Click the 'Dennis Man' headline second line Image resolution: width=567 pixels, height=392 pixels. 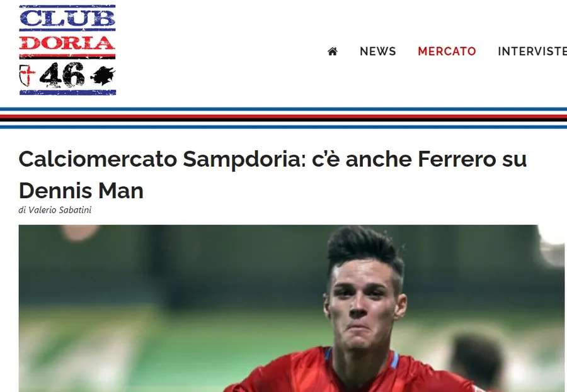pyautogui.click(x=81, y=191)
